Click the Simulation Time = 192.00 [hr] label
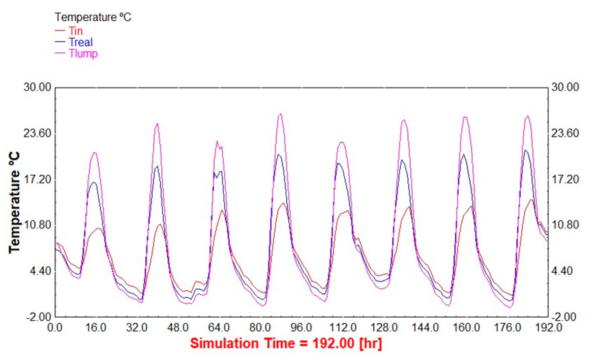 click(286, 343)
